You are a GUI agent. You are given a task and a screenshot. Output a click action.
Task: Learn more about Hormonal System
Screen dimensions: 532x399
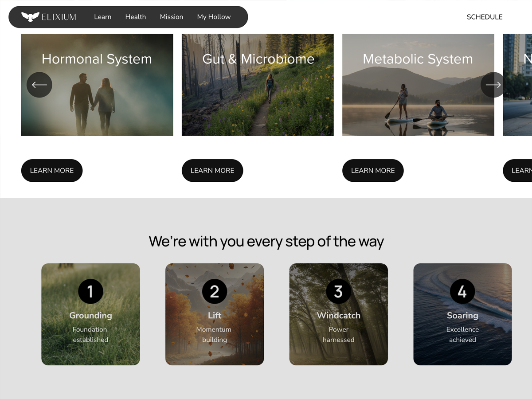tap(52, 170)
